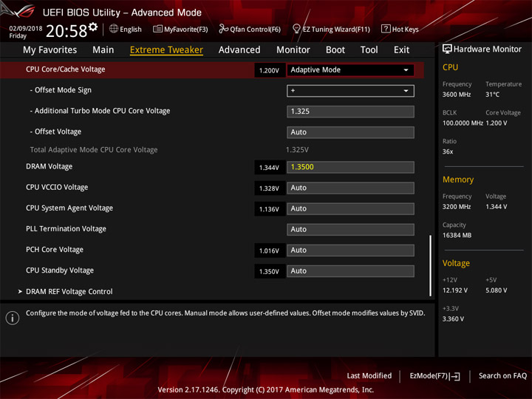This screenshot has width=532, height=399.
Task: Select the CPU System Agent Voltage label
Action: click(69, 208)
